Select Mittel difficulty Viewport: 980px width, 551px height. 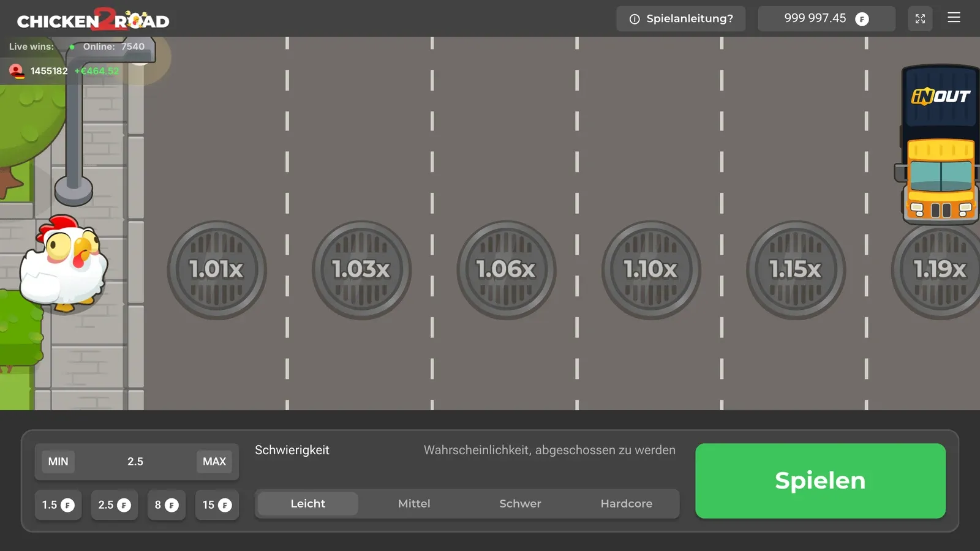point(414,504)
